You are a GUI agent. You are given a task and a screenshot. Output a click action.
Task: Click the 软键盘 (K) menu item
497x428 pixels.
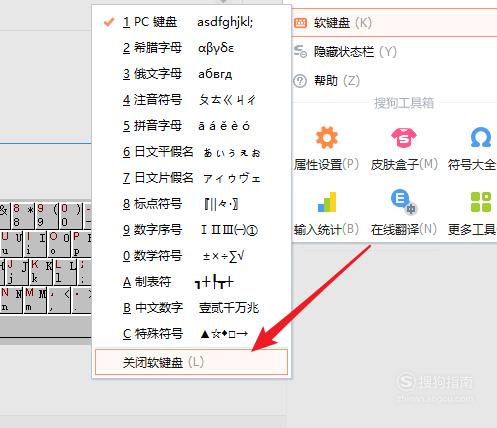[394, 23]
